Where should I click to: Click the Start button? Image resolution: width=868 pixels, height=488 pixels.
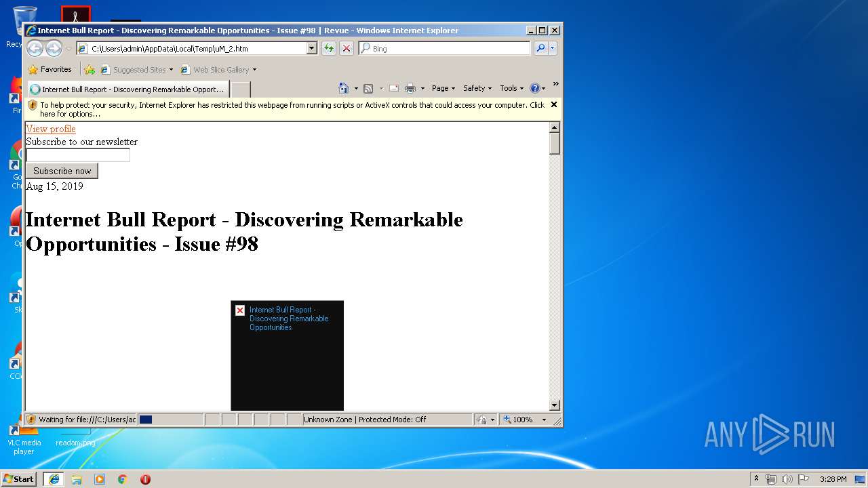[19, 479]
